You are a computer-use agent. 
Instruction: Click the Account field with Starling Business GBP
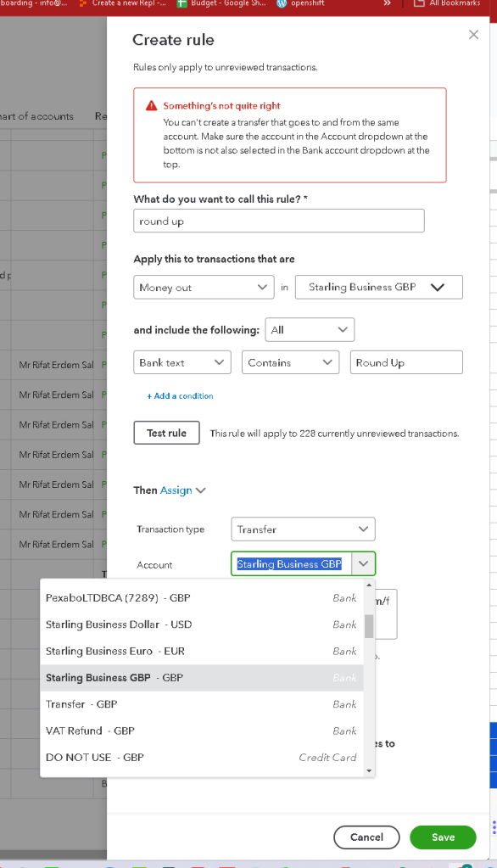pos(291,564)
